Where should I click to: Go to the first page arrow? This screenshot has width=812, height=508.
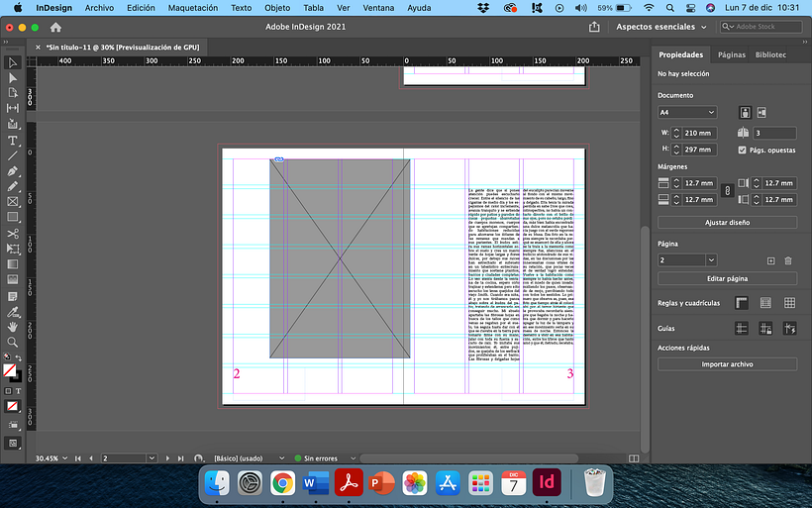(78, 458)
